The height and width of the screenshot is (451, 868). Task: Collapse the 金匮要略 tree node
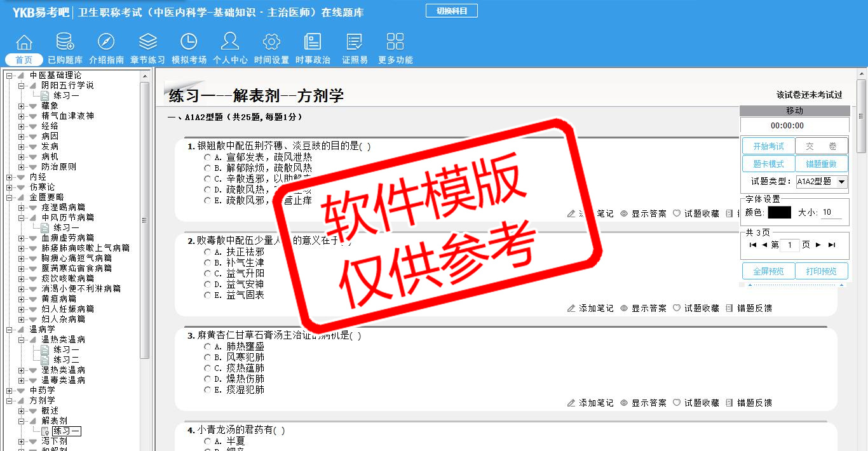click(x=10, y=197)
